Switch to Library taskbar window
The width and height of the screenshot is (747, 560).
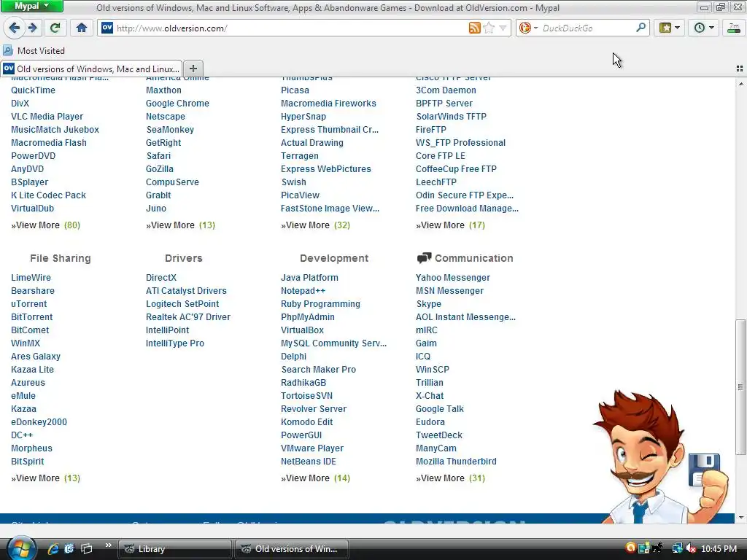click(175, 549)
